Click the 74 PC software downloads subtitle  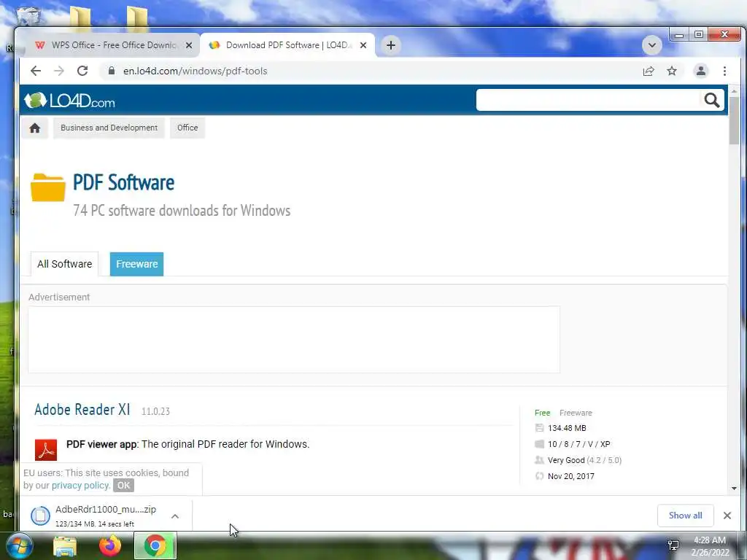[182, 211]
